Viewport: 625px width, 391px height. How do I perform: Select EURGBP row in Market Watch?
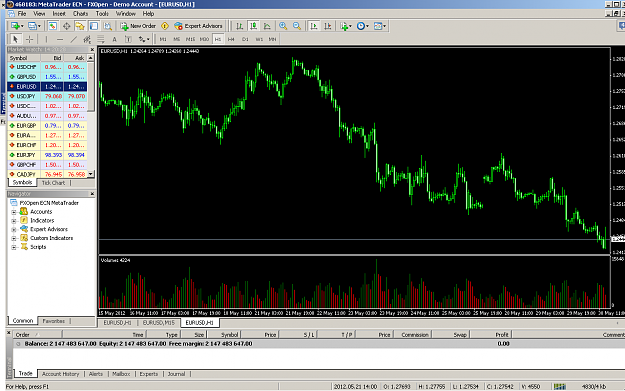pos(47,126)
